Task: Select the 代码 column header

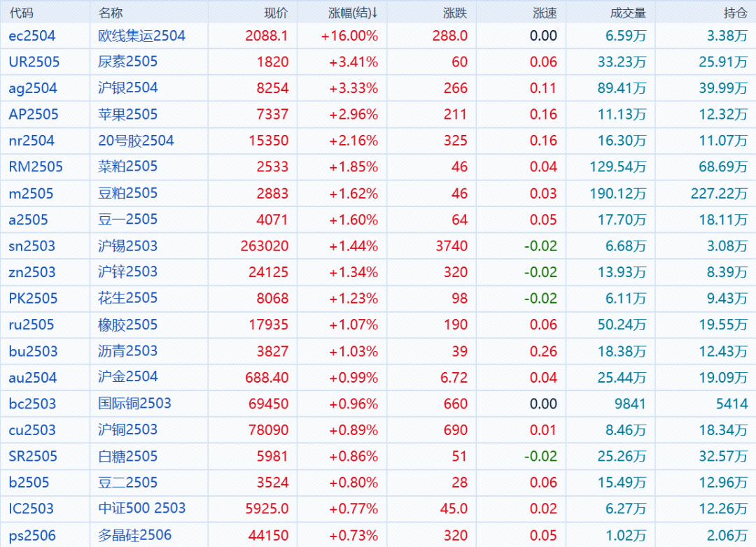Action: (21, 13)
